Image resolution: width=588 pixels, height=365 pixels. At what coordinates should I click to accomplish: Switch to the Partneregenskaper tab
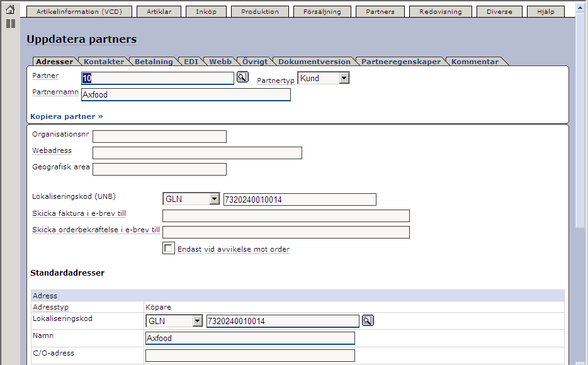point(401,62)
